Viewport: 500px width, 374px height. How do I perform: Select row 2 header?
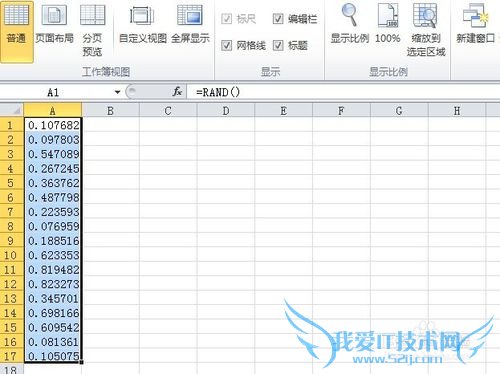pos(12,139)
